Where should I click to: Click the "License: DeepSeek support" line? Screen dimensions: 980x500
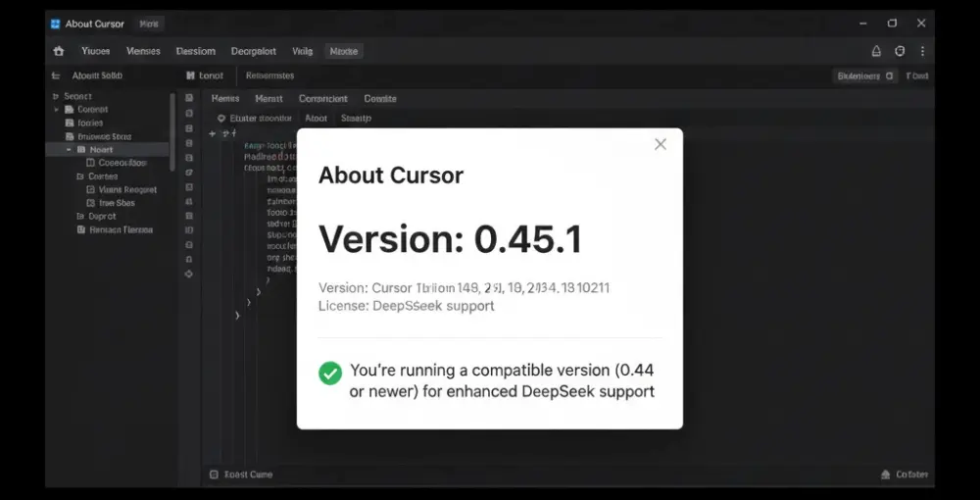coord(407,306)
